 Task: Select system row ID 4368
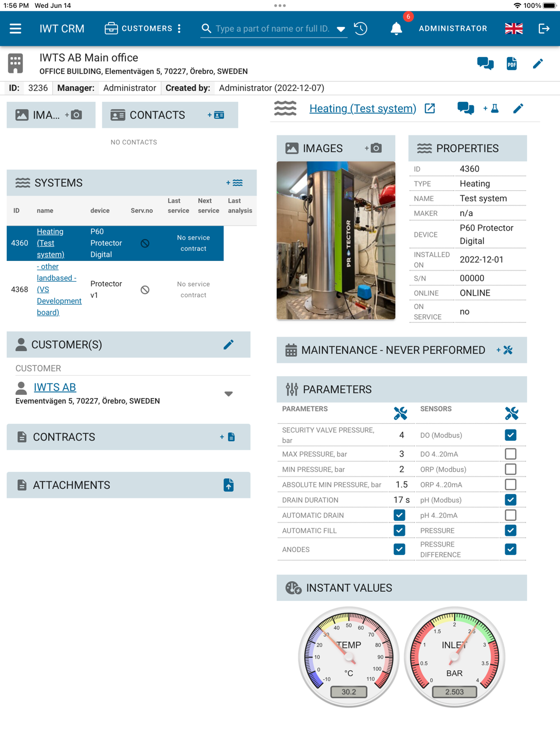(115, 290)
